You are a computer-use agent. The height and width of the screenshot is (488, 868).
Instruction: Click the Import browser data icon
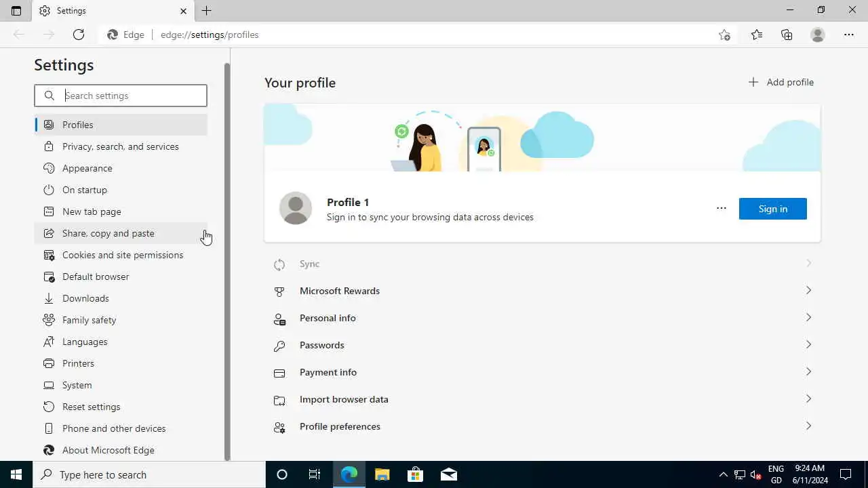(x=279, y=400)
